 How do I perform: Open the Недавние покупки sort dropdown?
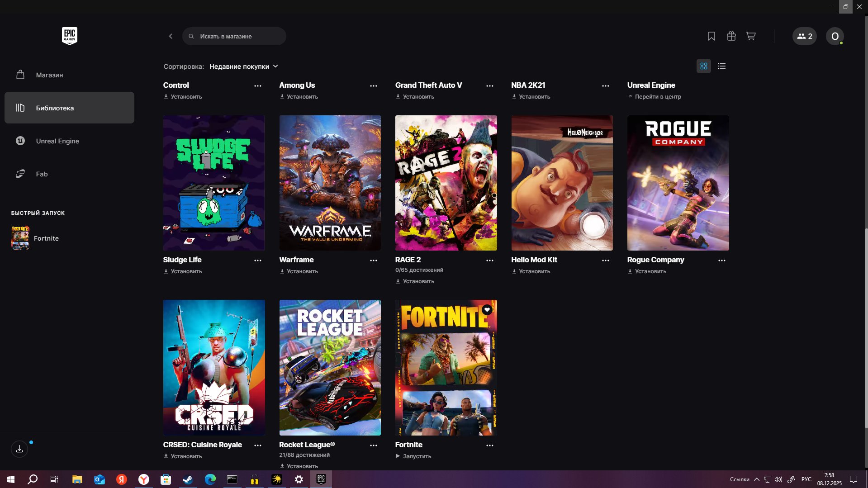tap(243, 66)
